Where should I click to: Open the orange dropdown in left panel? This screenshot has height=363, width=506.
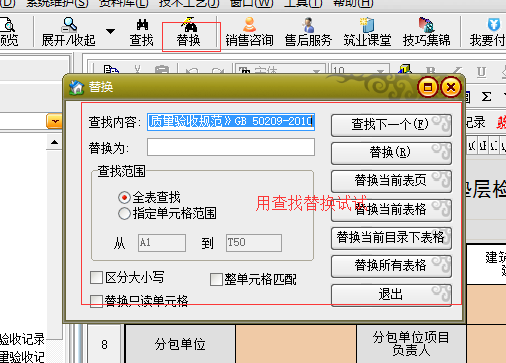tap(55, 121)
